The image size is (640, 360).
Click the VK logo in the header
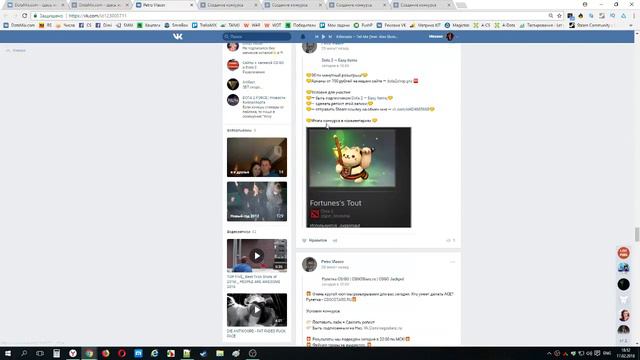point(178,36)
